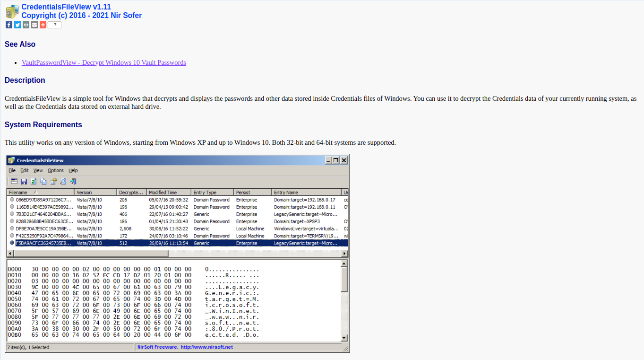The height and width of the screenshot is (360, 644).
Task: Click the Save floppy disk toolbar icon
Action: (x=24, y=181)
